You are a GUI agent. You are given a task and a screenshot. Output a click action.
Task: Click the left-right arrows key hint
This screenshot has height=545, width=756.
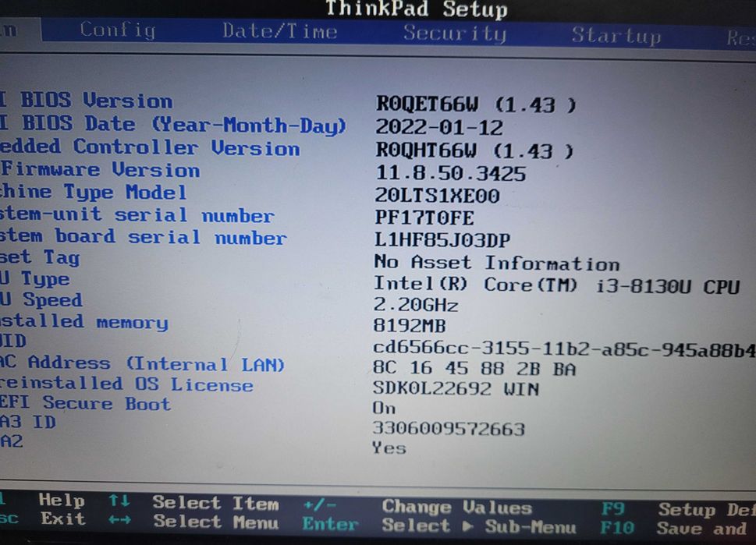coord(119,520)
